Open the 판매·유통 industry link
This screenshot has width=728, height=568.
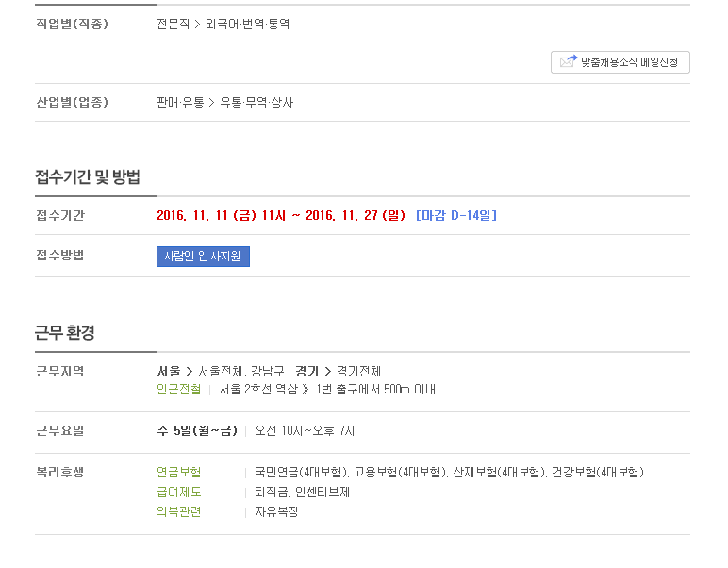coord(180,102)
